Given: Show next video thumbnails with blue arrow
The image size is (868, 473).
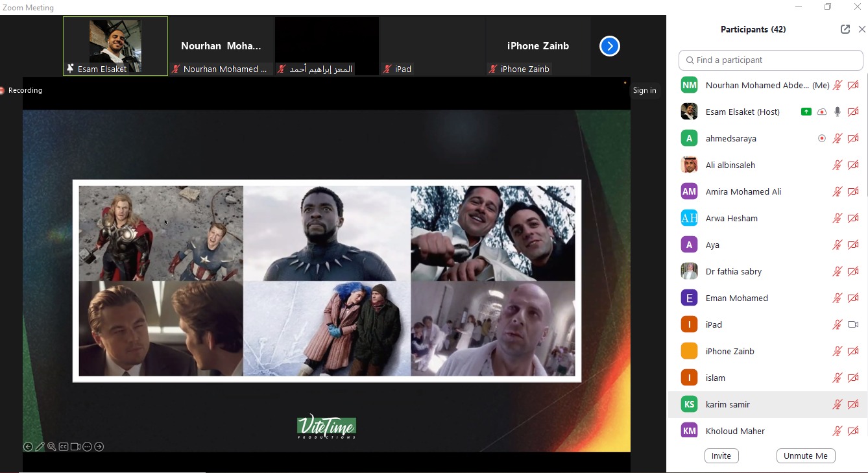Looking at the screenshot, I should [610, 46].
